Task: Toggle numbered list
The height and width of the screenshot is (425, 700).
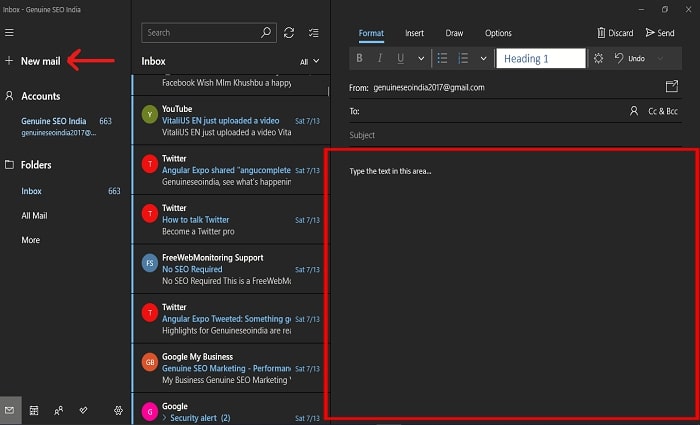Action: click(x=463, y=58)
